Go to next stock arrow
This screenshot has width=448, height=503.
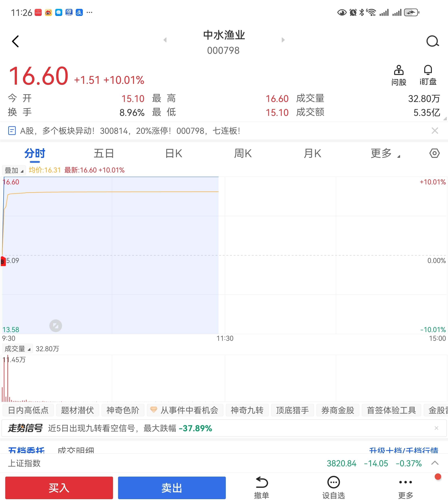[283, 40]
